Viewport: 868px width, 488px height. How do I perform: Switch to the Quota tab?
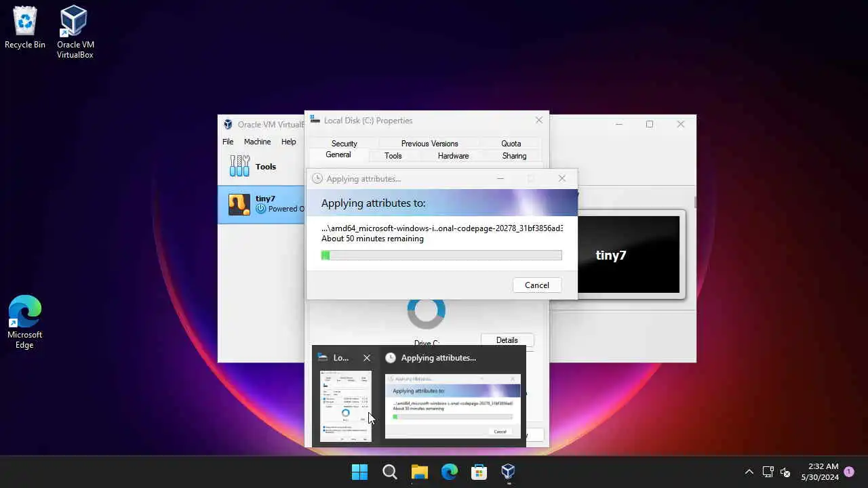[x=511, y=143]
